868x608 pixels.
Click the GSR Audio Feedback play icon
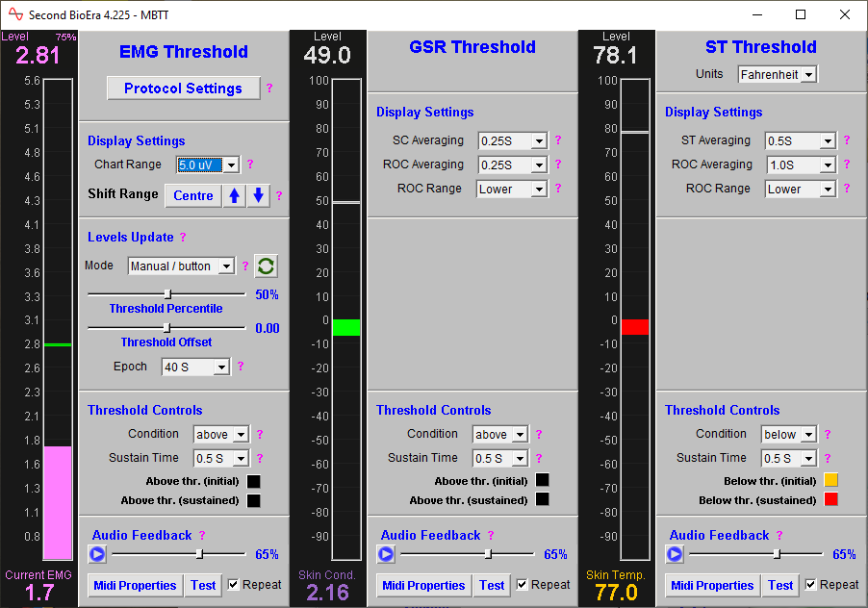click(385, 553)
